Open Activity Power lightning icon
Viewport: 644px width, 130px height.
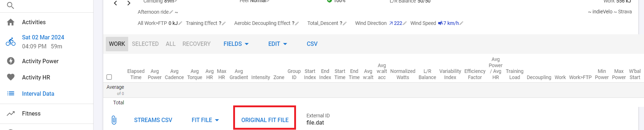coord(11,61)
